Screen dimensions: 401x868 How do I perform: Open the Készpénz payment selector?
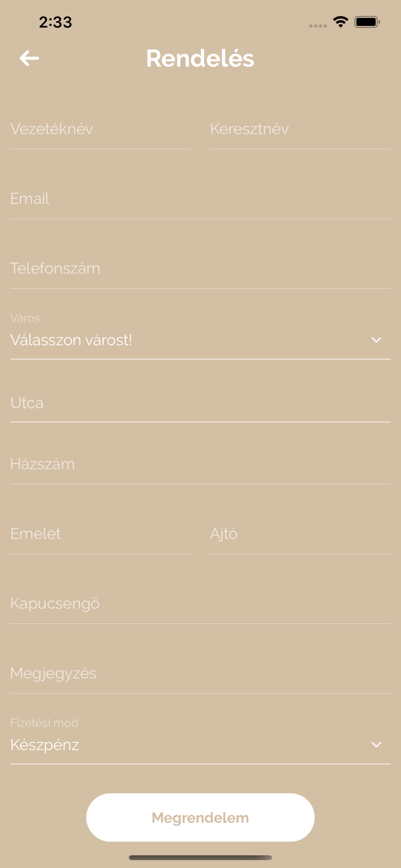coord(185,745)
